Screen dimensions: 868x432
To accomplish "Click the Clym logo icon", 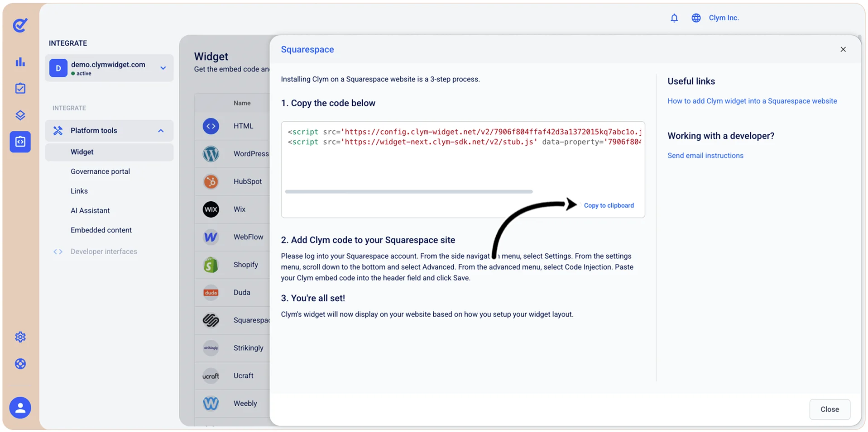I will point(20,25).
